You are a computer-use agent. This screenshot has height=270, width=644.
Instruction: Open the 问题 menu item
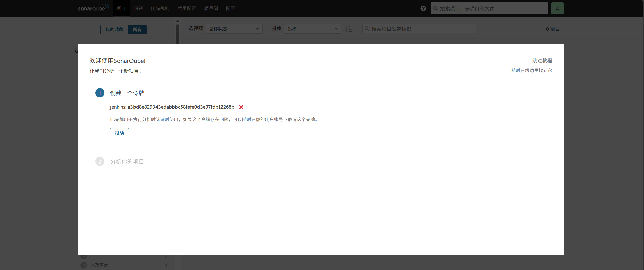click(x=138, y=9)
